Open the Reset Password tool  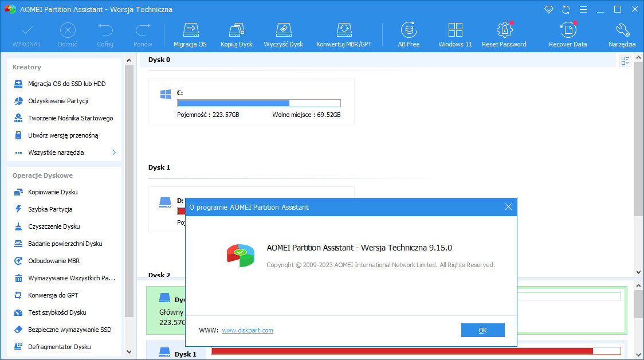tap(504, 35)
